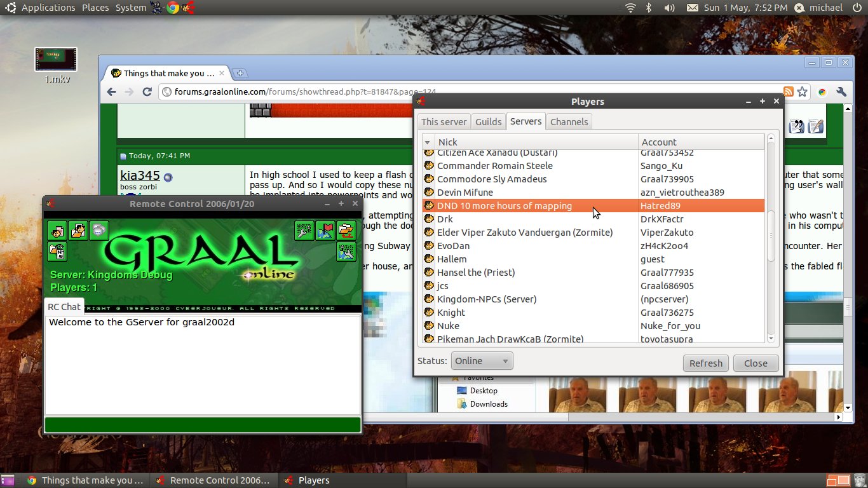
Task: Open the mail envelope indicator
Action: tap(693, 8)
